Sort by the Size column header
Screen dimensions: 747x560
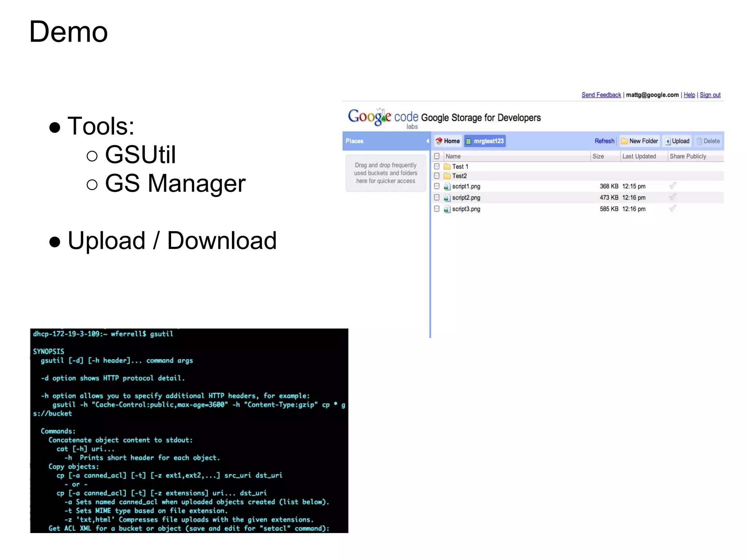[x=605, y=156]
